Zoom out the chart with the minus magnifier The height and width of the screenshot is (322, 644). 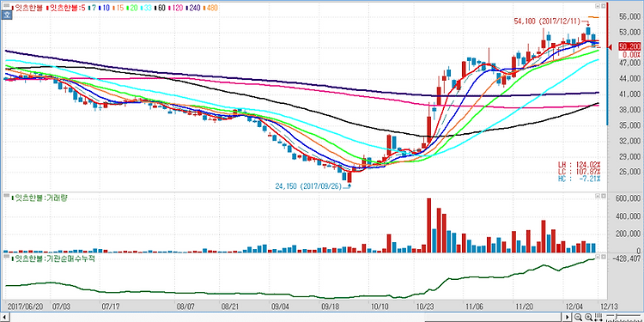578,317
